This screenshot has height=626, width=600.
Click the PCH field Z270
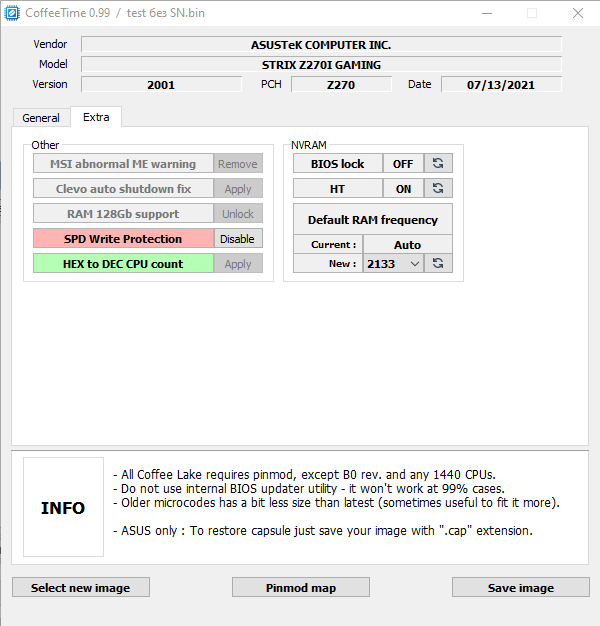[x=341, y=84]
